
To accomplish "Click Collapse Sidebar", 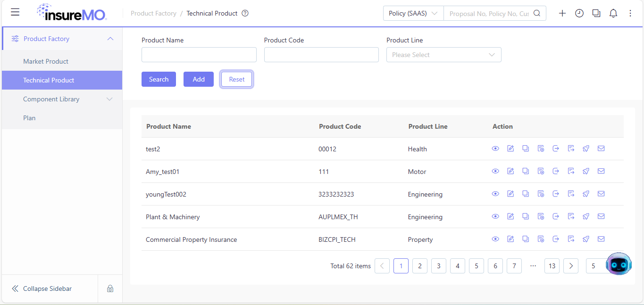I will tap(42, 289).
